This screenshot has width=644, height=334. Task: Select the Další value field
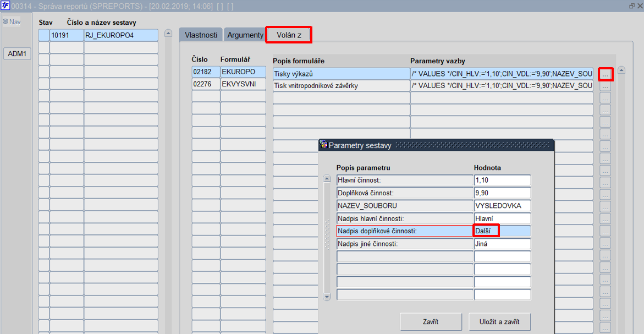pyautogui.click(x=502, y=231)
